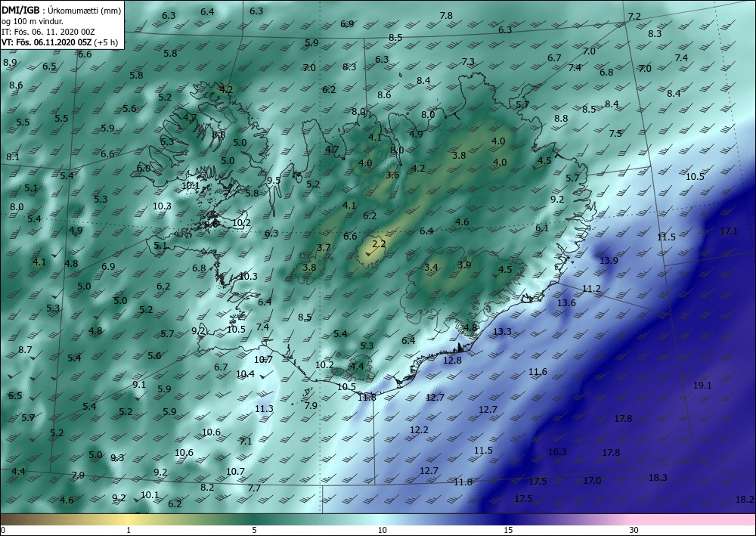Click the 2.2 minimum value on the map
The image size is (756, 536).
pyautogui.click(x=380, y=244)
